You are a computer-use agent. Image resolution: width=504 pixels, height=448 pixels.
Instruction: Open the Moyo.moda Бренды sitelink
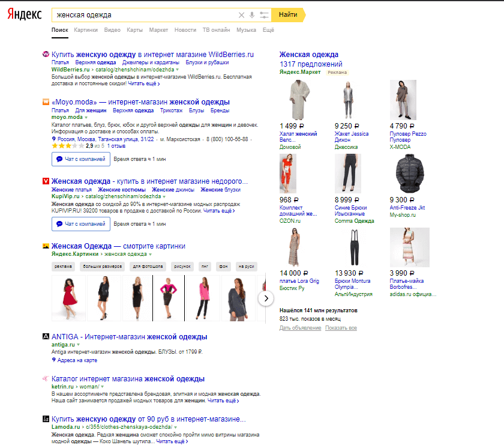point(220,110)
